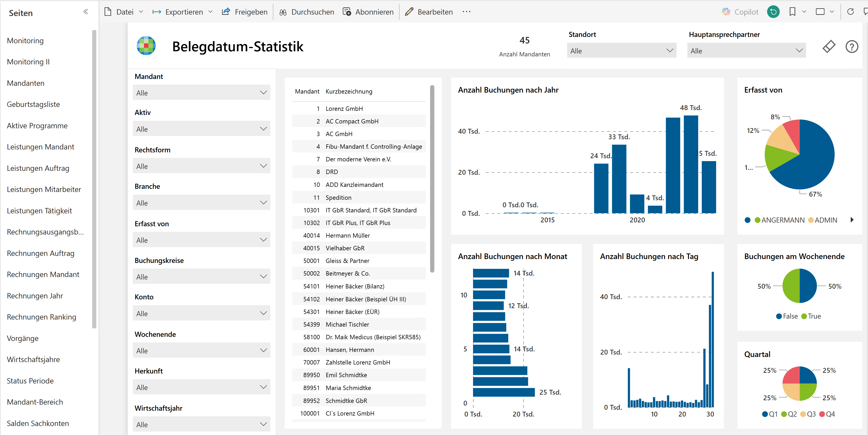This screenshot has width=868, height=435.
Task: Sort by the Kurzbezeichnung column header
Action: 349,91
